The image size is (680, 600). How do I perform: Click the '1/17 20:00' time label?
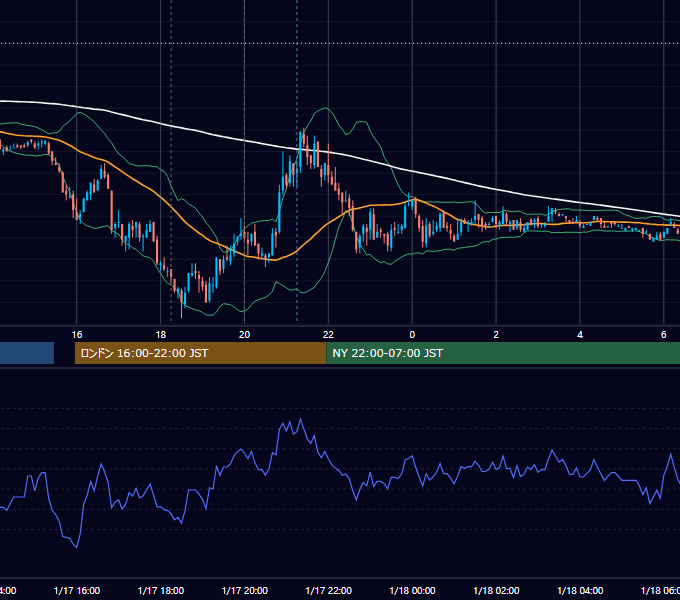tap(245, 590)
